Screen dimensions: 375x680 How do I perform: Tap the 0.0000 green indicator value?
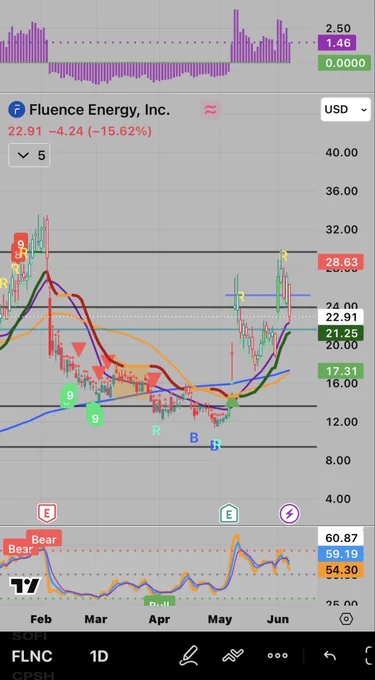[x=345, y=63]
